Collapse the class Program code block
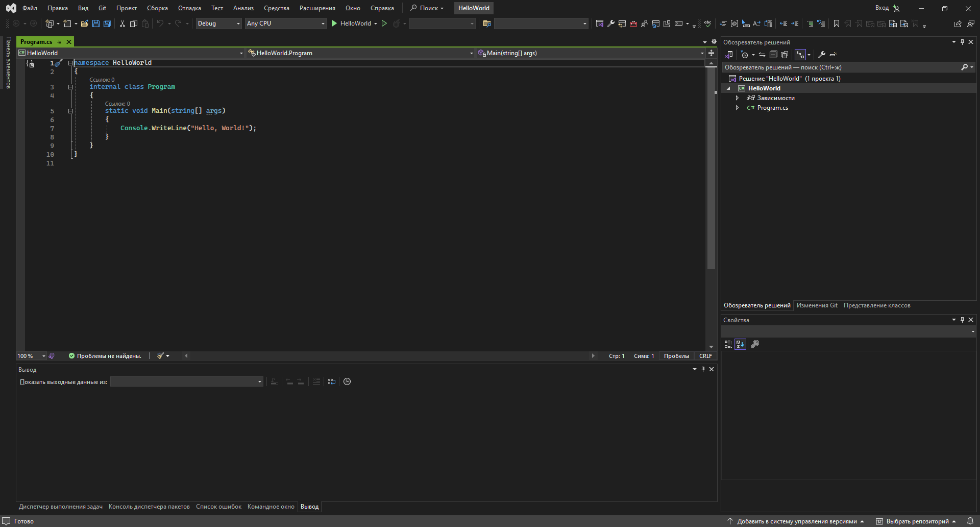 70,87
